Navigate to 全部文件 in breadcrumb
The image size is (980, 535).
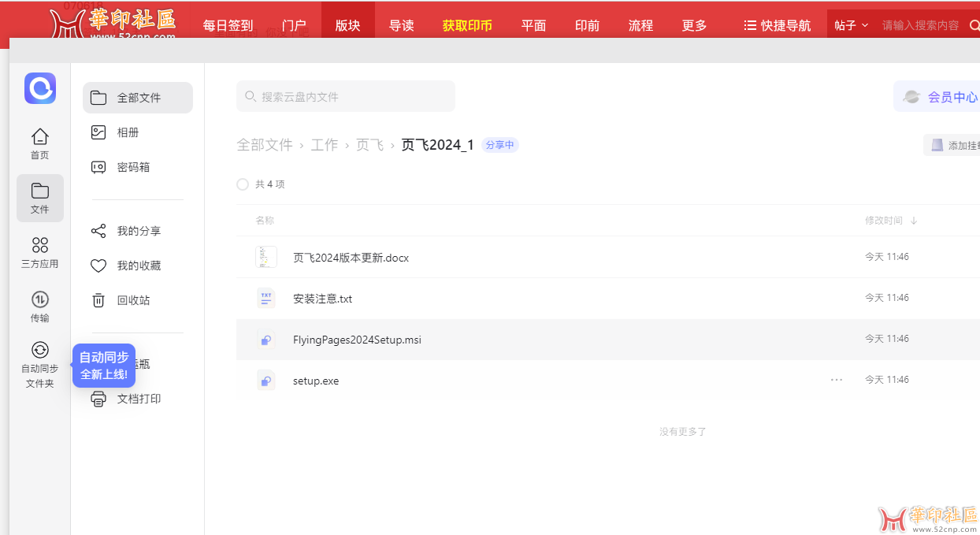[265, 145]
